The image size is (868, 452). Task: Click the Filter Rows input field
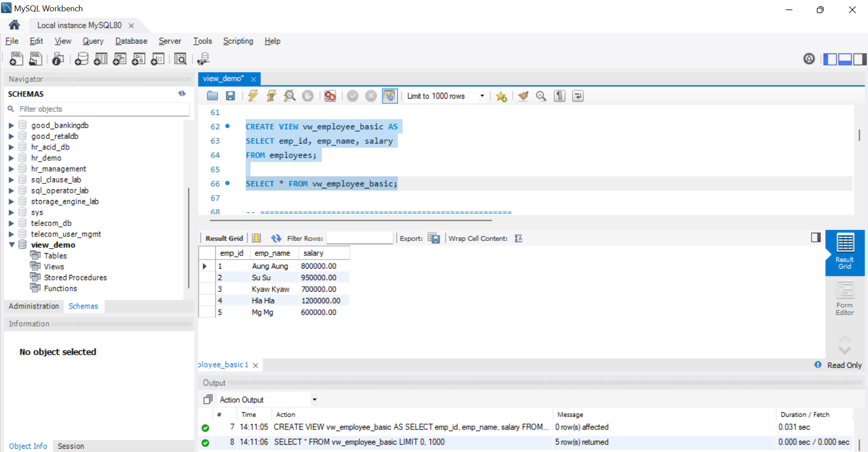tap(359, 238)
